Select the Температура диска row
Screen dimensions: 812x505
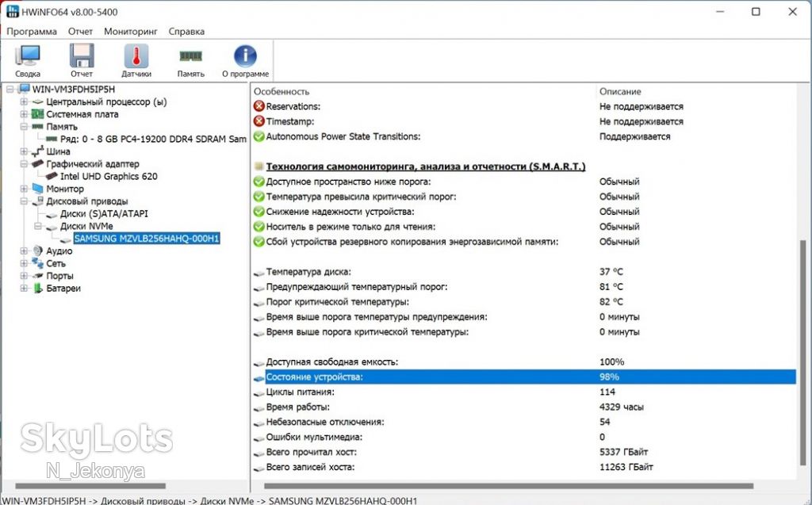(524, 271)
